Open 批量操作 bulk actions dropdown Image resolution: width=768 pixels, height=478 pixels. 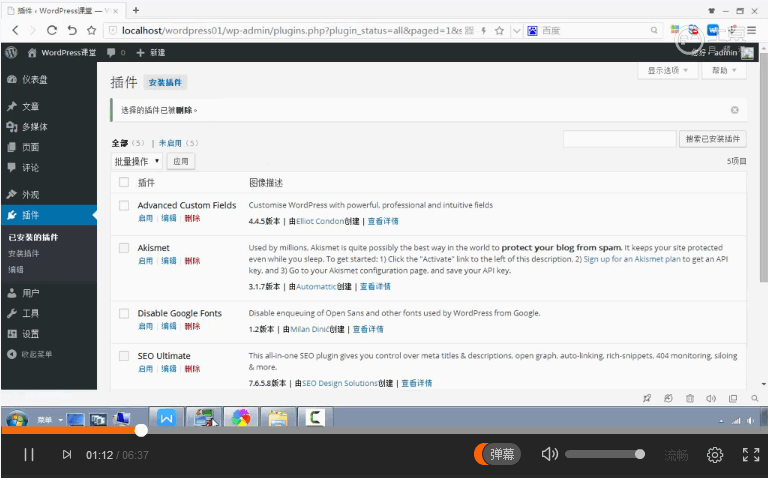(x=137, y=161)
